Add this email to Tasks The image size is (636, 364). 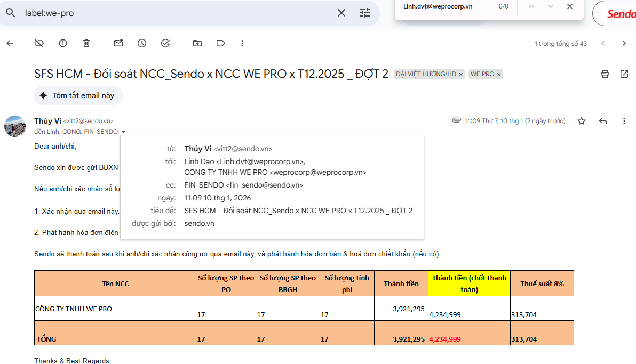tap(165, 43)
